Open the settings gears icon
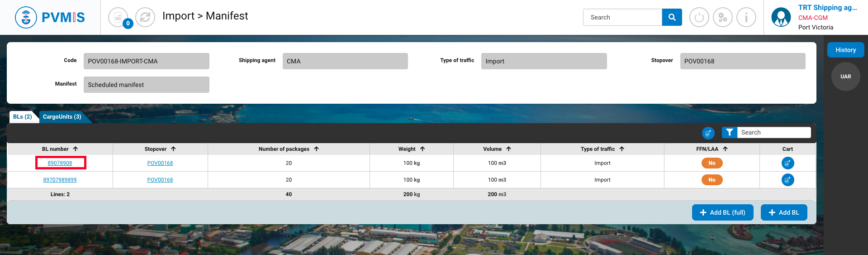The image size is (868, 255). tap(722, 18)
